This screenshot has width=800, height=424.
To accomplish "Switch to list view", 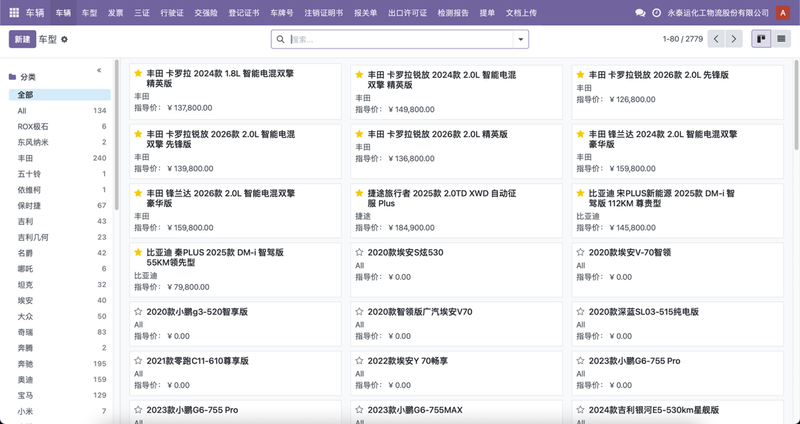I will coord(781,39).
